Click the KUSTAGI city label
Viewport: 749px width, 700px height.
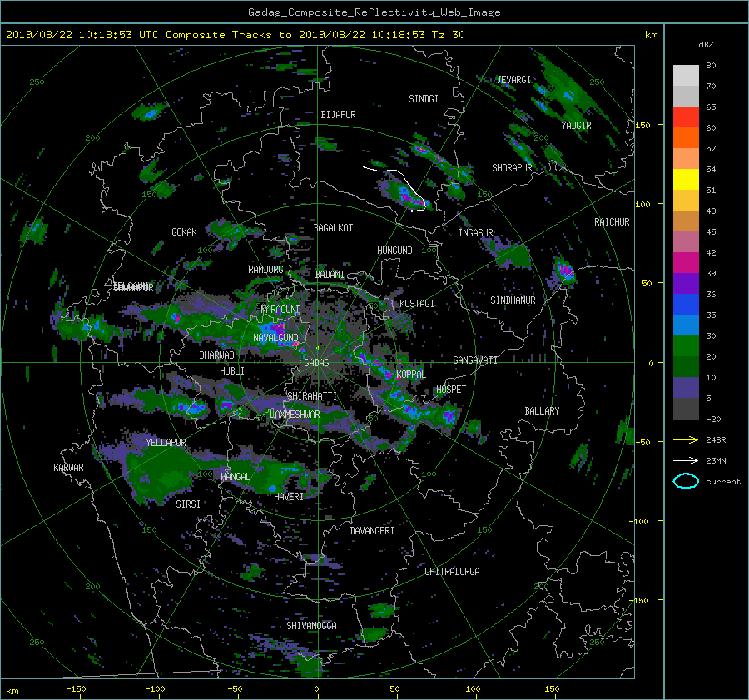pos(417,304)
